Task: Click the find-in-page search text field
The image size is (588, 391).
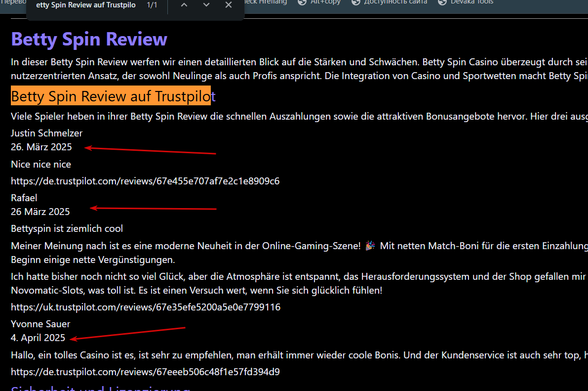Action: 86,5
